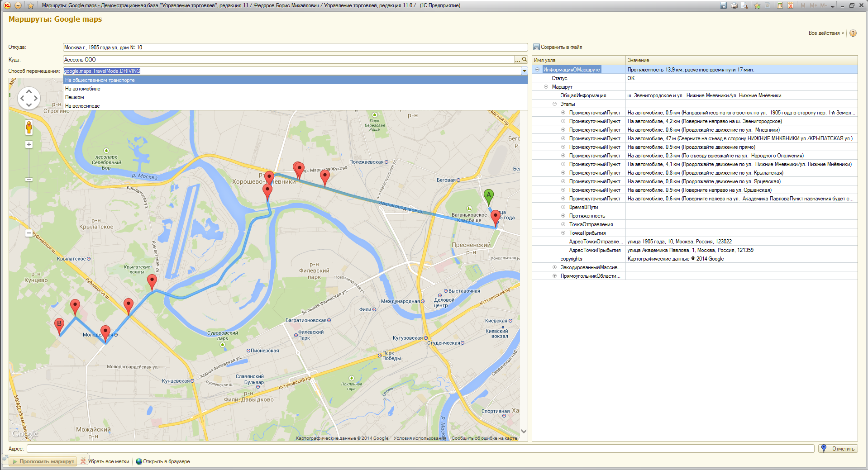Expand the ТочкаОтправления node

click(x=563, y=224)
